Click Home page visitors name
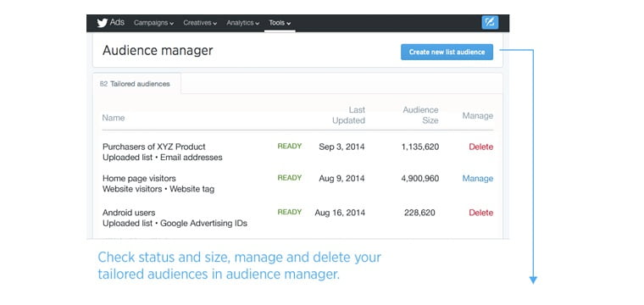 coord(139,179)
